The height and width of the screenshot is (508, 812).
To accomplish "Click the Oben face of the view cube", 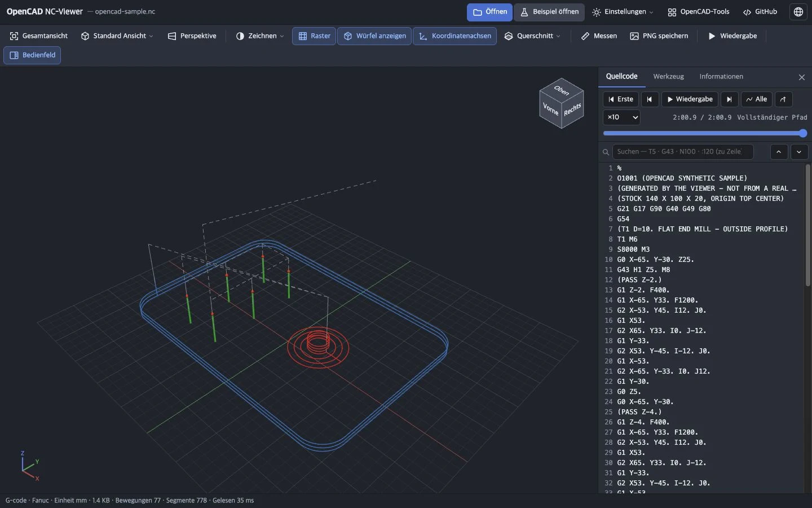I will point(561,90).
